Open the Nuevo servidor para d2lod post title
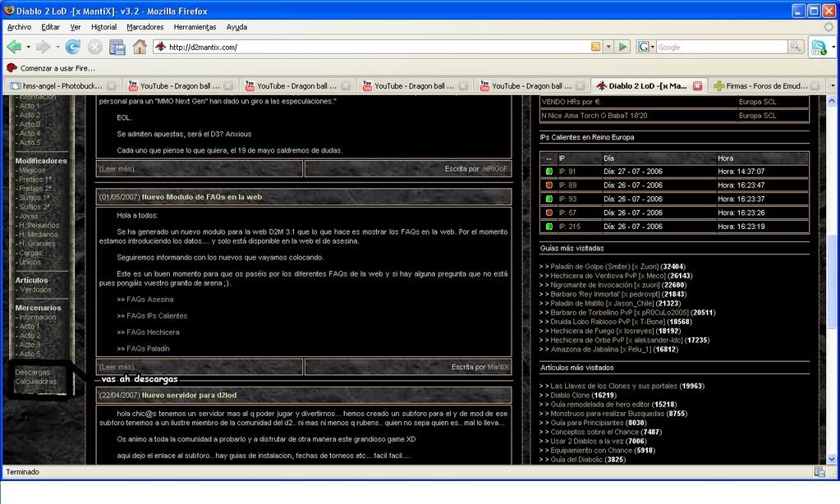This screenshot has height=504, width=840. coord(189,396)
